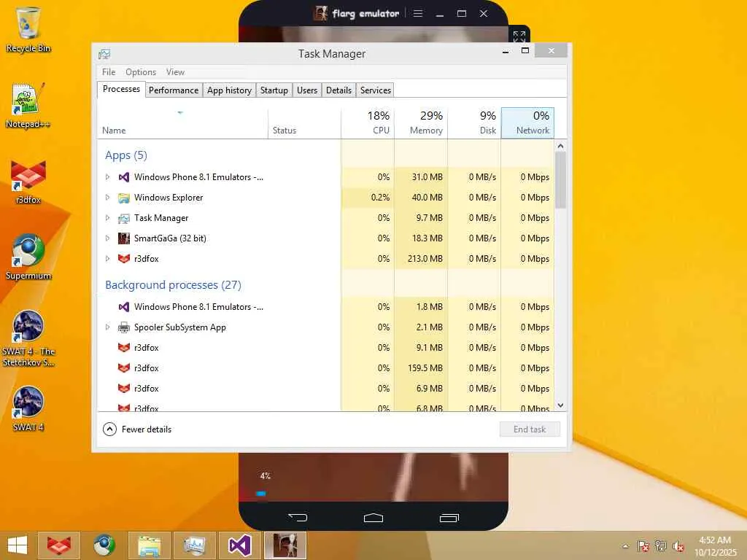Show hidden tray icons arrow

(625, 546)
